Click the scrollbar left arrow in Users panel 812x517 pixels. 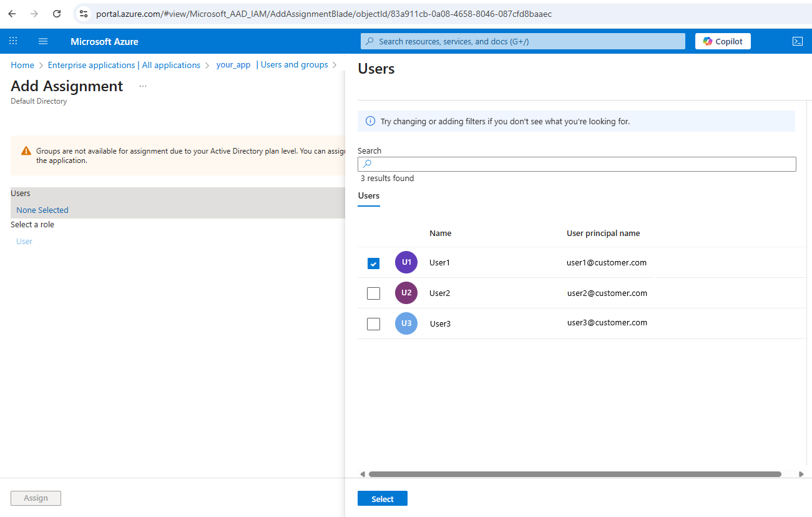pos(363,474)
